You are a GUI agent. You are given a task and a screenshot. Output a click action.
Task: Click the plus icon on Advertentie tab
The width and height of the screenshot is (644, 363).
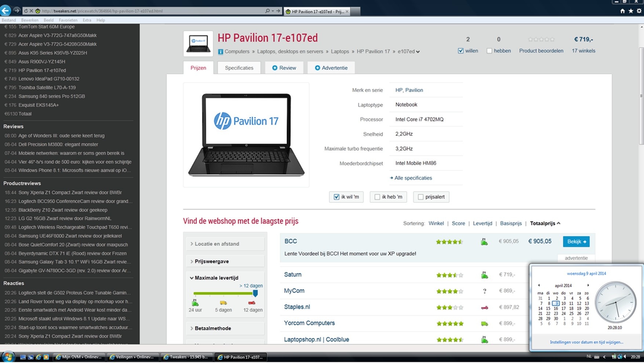[317, 68]
